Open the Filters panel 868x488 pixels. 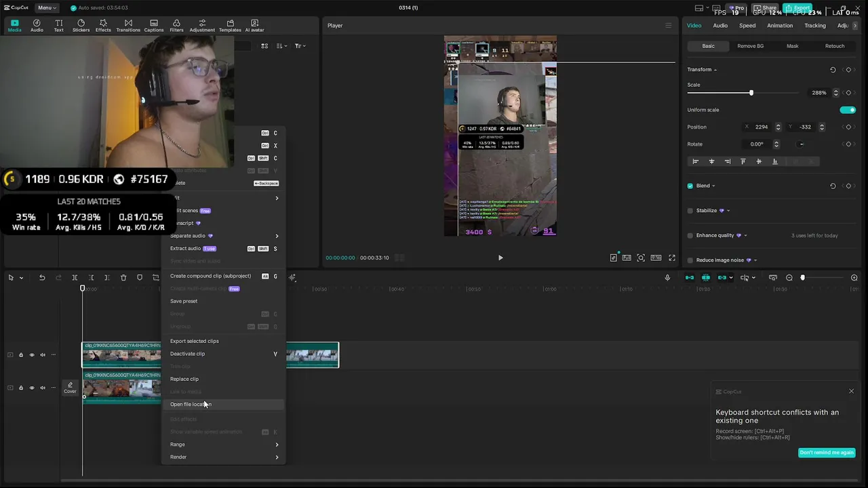pyautogui.click(x=176, y=26)
